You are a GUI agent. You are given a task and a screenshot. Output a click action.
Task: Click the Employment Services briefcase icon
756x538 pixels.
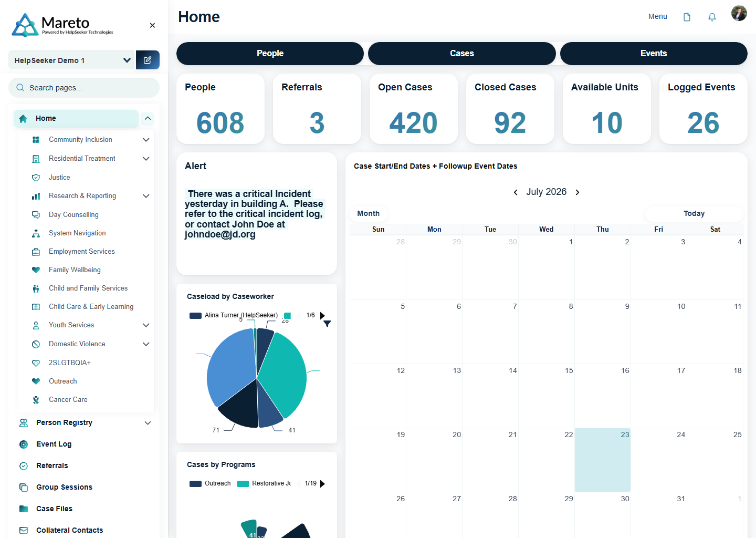click(36, 252)
